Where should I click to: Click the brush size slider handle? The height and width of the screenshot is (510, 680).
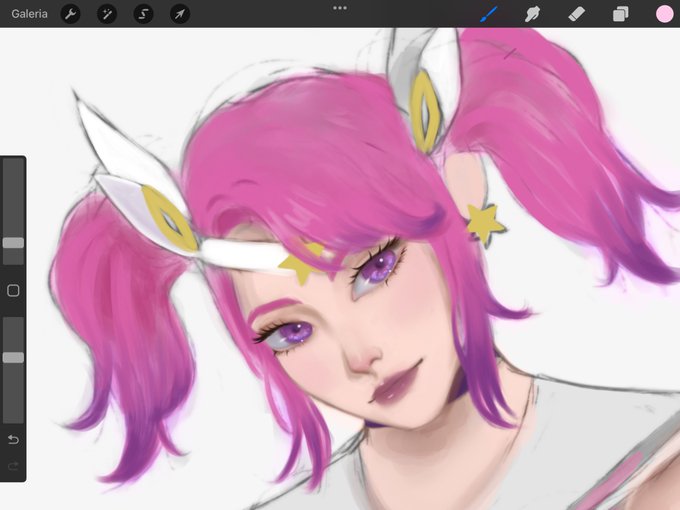pos(13,243)
